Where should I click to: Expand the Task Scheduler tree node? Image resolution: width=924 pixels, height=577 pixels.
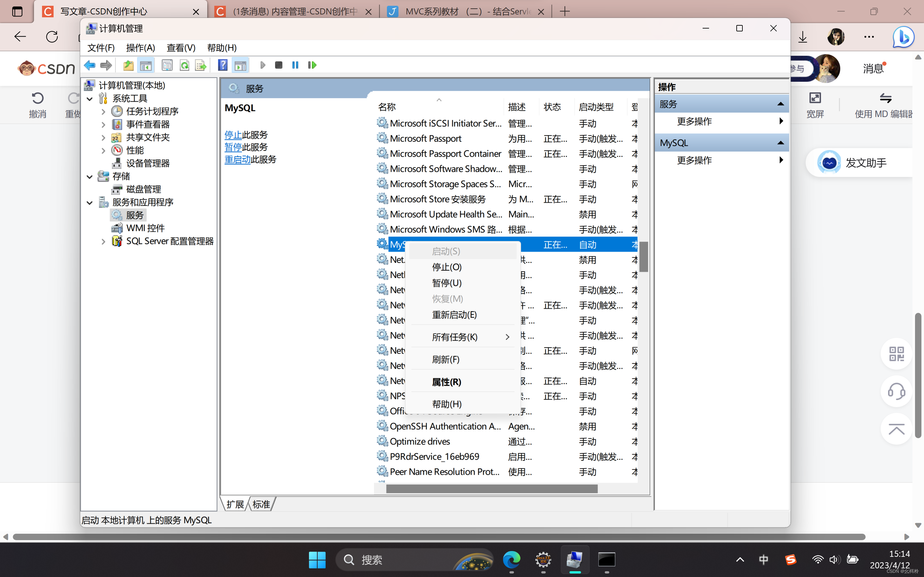point(103,112)
